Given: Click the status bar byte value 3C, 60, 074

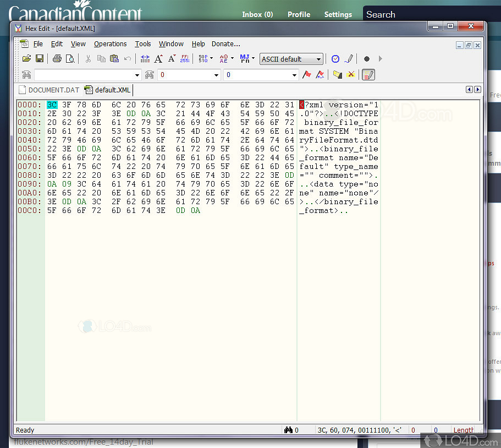Looking at the screenshot, I should [x=360, y=430].
